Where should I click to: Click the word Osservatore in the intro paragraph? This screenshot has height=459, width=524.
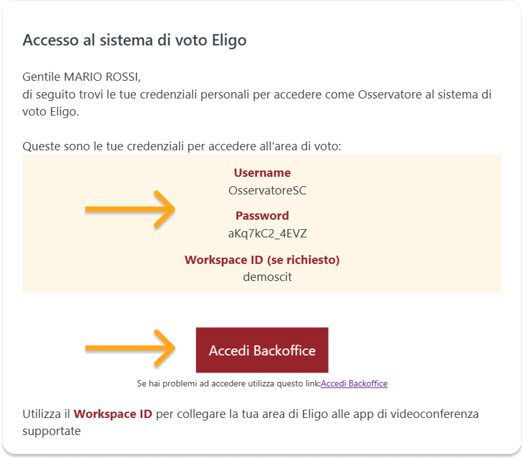(x=390, y=95)
